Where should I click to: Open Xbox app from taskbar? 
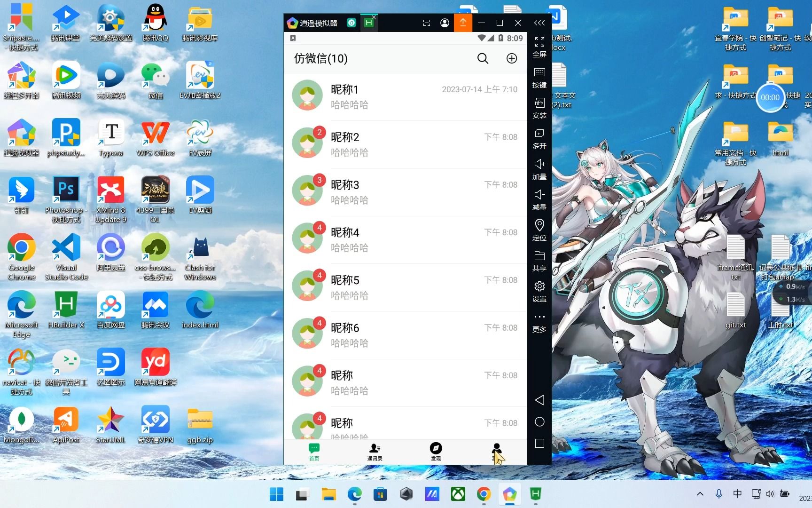458,494
